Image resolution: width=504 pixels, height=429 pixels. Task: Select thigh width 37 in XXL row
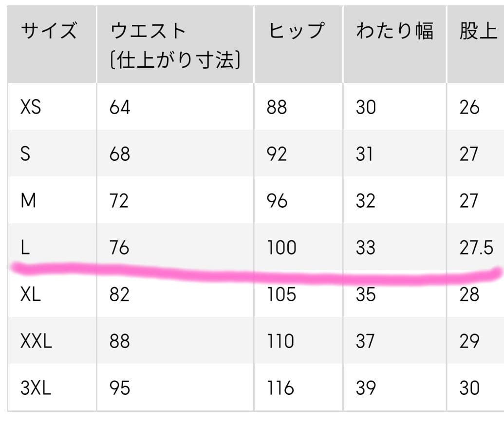(x=365, y=341)
